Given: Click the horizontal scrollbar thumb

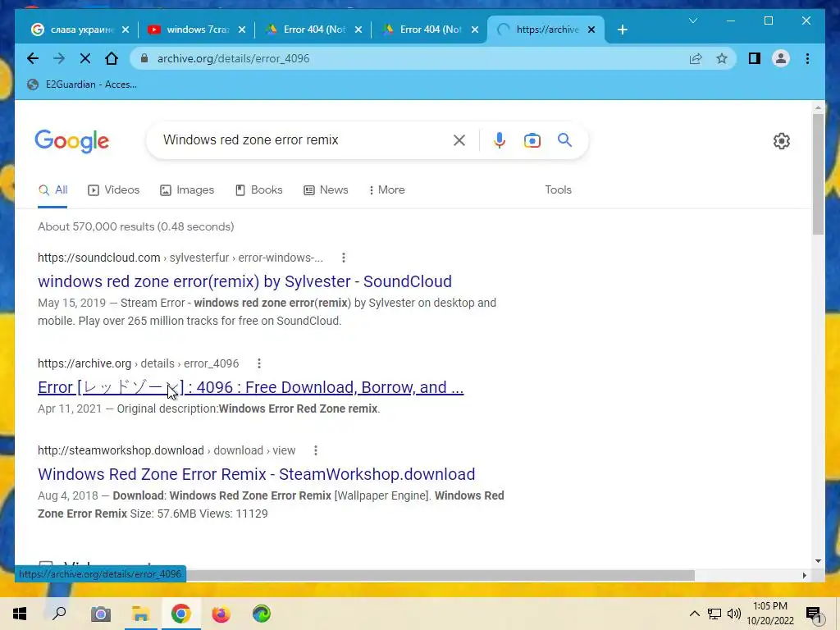Looking at the screenshot, I should coord(441,575).
